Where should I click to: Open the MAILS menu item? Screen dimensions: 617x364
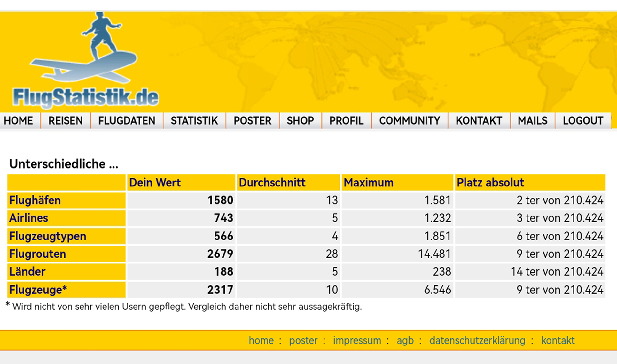point(532,121)
